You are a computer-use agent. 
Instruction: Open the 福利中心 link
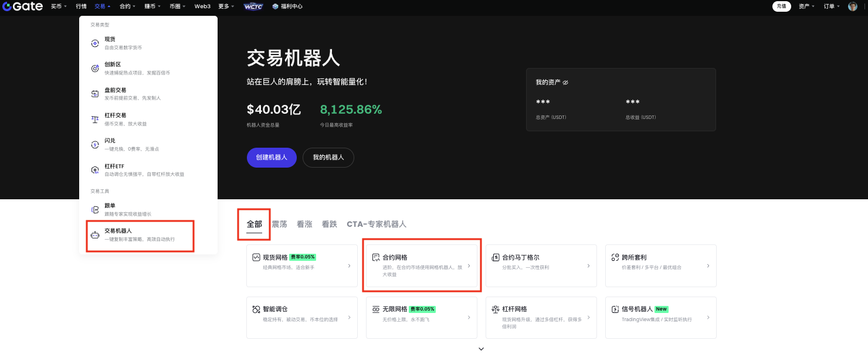pyautogui.click(x=287, y=6)
